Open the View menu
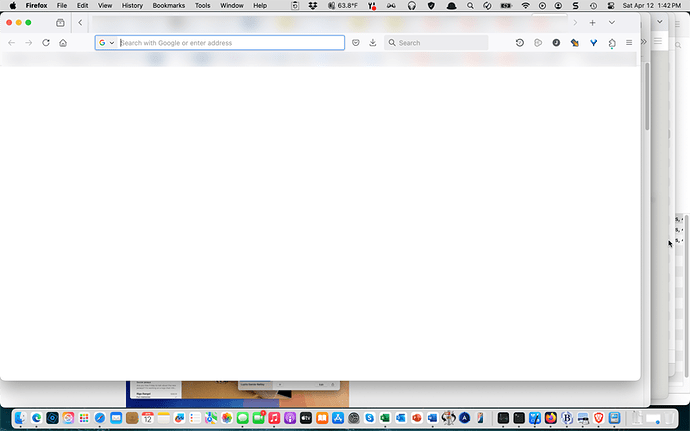 [x=105, y=6]
